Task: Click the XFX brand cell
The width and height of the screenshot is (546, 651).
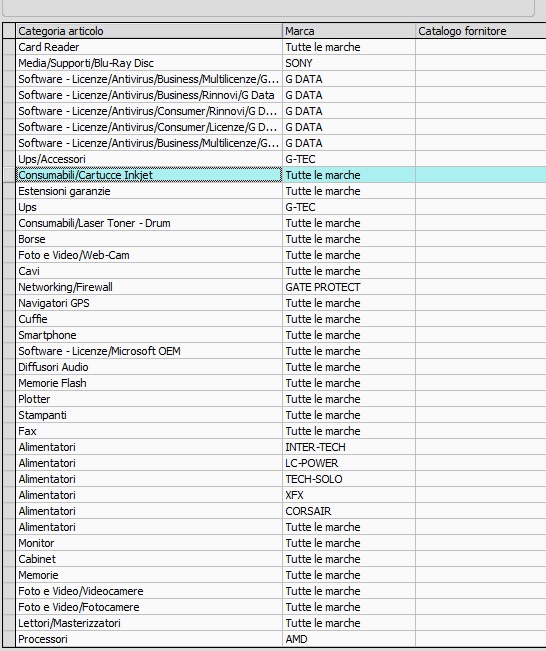Action: (349, 495)
